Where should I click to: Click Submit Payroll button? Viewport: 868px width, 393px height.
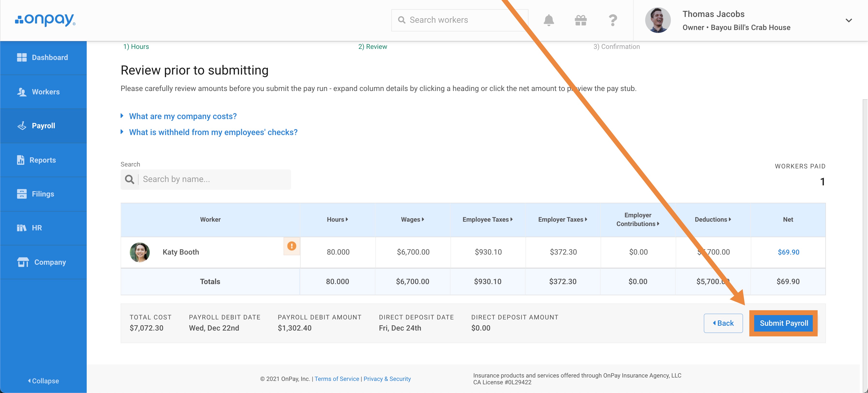[783, 323]
